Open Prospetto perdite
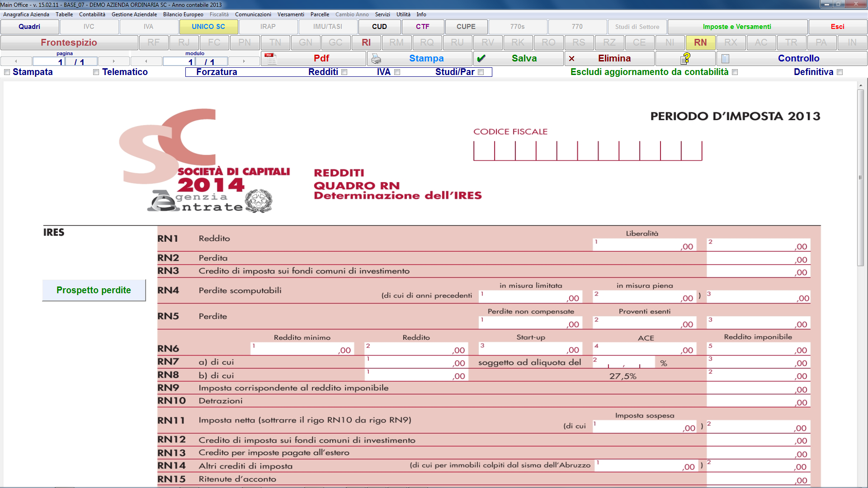This screenshot has width=868, height=488. [94, 290]
